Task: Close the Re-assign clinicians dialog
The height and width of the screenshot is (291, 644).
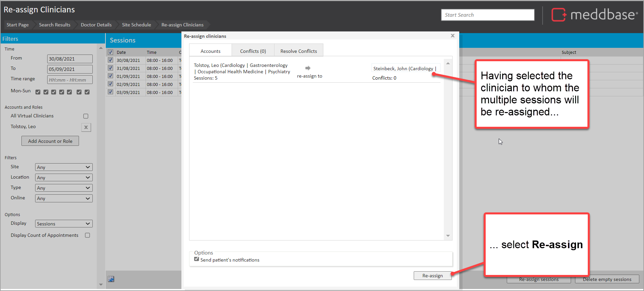Action: click(453, 36)
